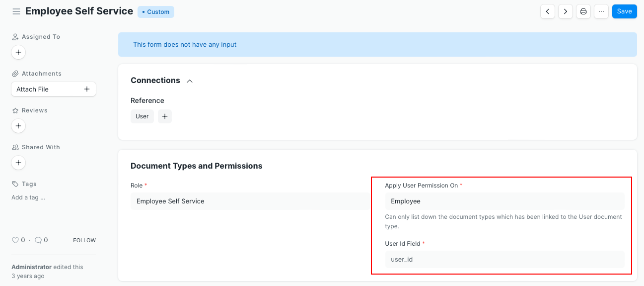Click the Role input field
Viewport: 644px width, 286px height.
[250, 201]
